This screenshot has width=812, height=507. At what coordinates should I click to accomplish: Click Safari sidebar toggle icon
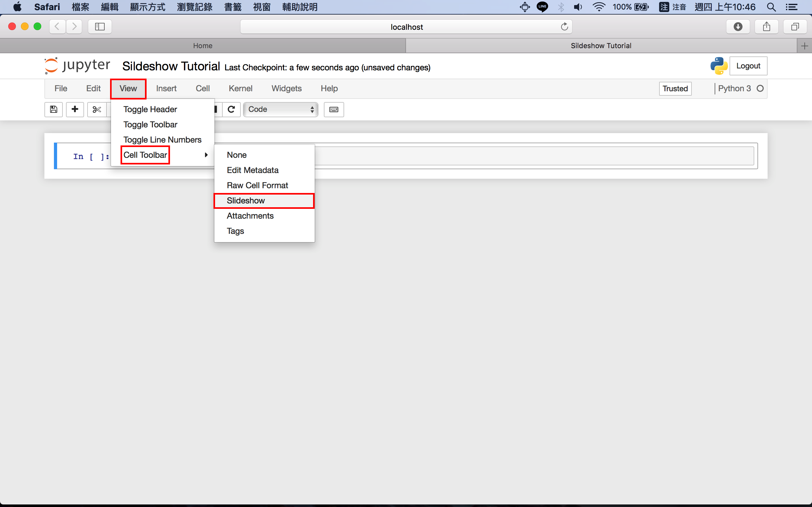(100, 27)
